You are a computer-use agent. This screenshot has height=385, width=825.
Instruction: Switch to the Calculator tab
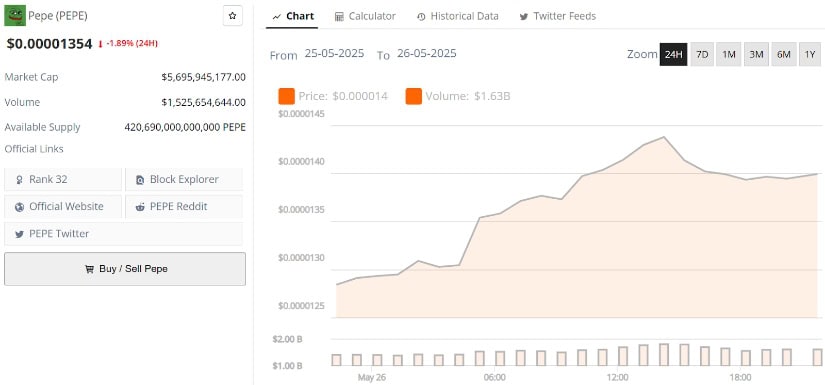pyautogui.click(x=365, y=16)
